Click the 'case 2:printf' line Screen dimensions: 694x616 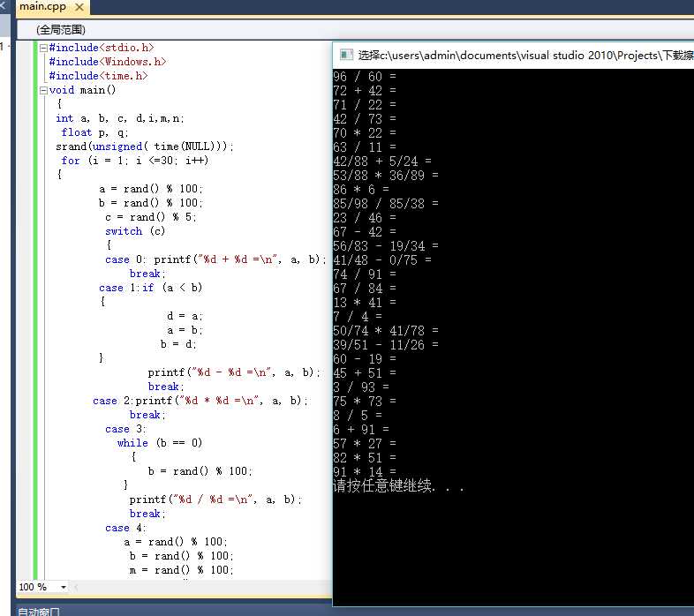pos(200,401)
